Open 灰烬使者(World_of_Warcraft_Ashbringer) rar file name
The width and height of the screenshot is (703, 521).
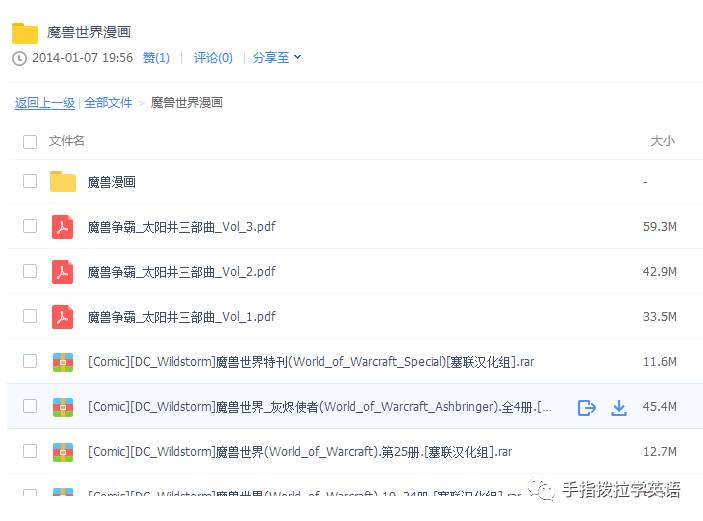pos(320,408)
